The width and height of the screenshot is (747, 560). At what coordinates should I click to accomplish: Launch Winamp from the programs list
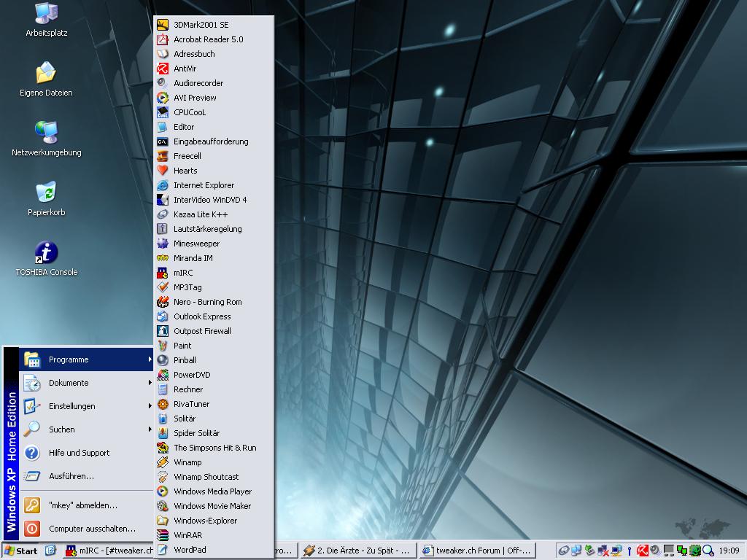pyautogui.click(x=187, y=462)
